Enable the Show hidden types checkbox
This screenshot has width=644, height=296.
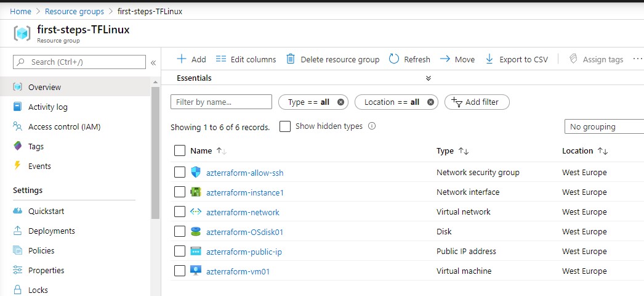pos(285,126)
